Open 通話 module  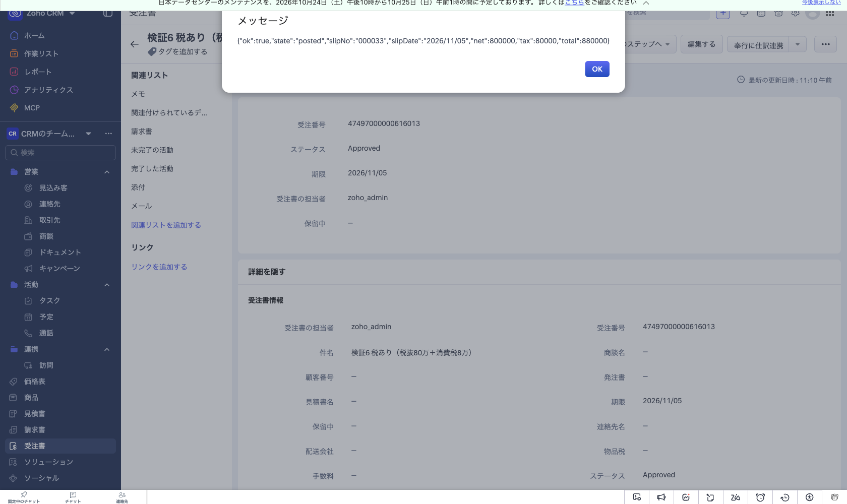60,333
